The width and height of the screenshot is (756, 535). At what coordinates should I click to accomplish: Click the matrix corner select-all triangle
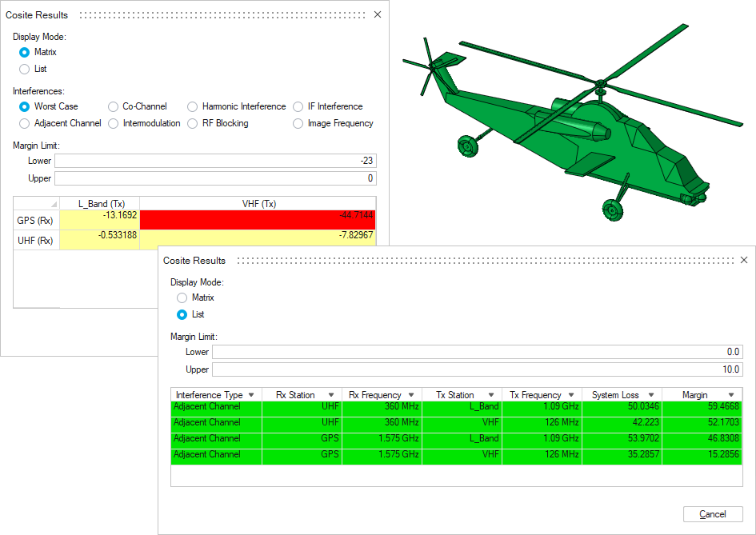tap(54, 204)
